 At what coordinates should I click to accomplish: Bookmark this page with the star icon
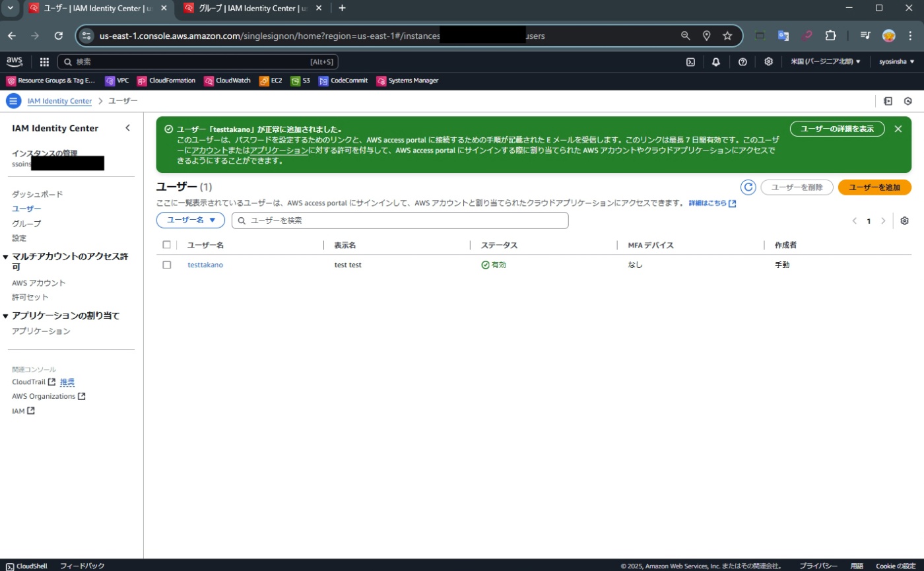727,36
